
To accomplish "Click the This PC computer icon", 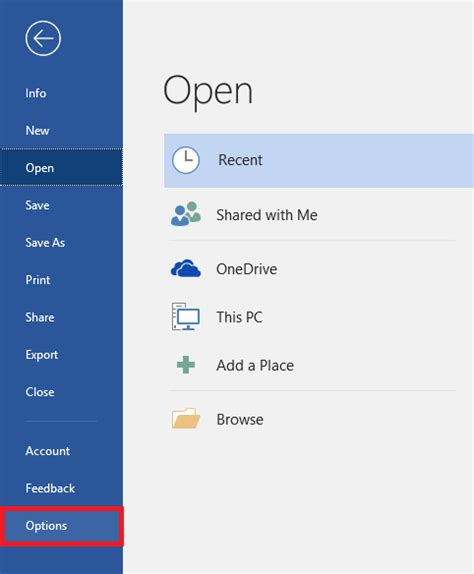I will [x=186, y=316].
